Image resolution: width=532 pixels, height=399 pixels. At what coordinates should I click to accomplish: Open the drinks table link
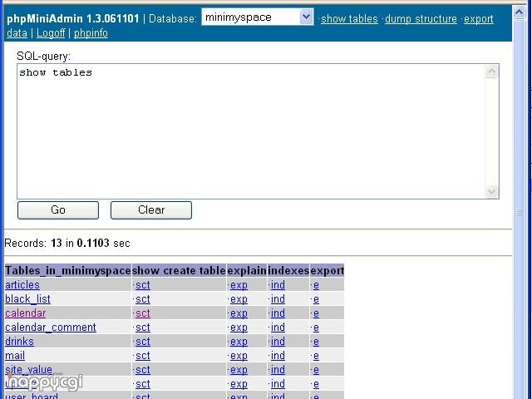coord(19,342)
